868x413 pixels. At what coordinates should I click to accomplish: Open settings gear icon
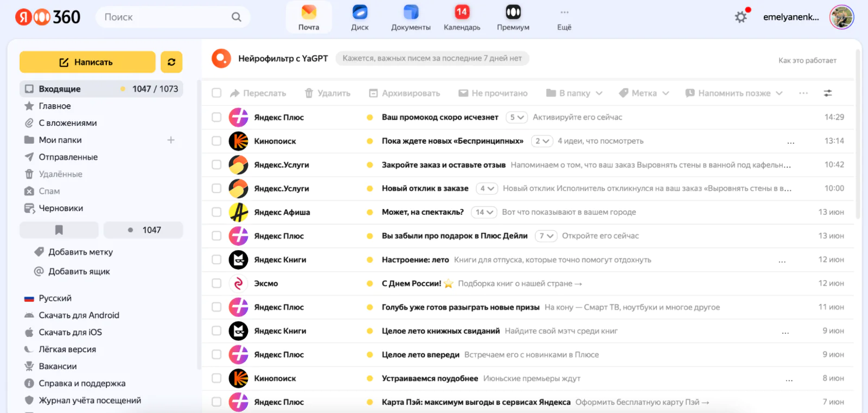tap(741, 17)
